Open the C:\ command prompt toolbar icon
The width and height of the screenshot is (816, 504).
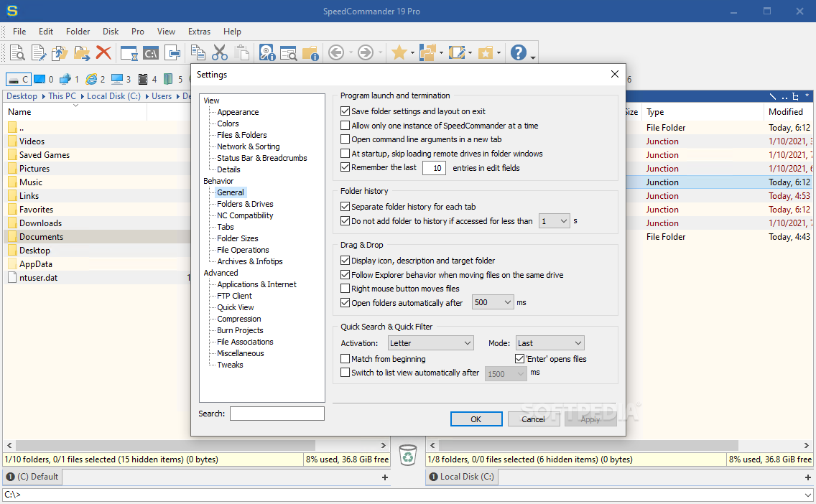tap(151, 52)
